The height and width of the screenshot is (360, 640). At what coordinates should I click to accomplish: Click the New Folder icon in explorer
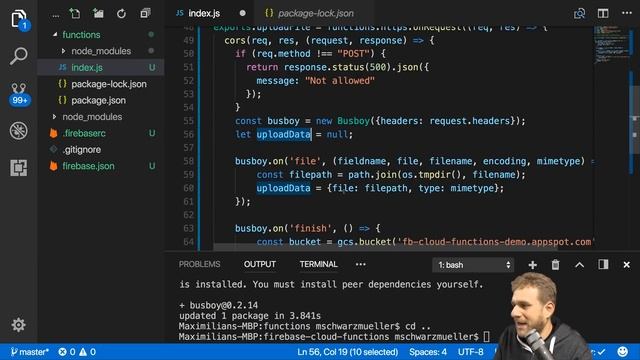click(x=98, y=13)
